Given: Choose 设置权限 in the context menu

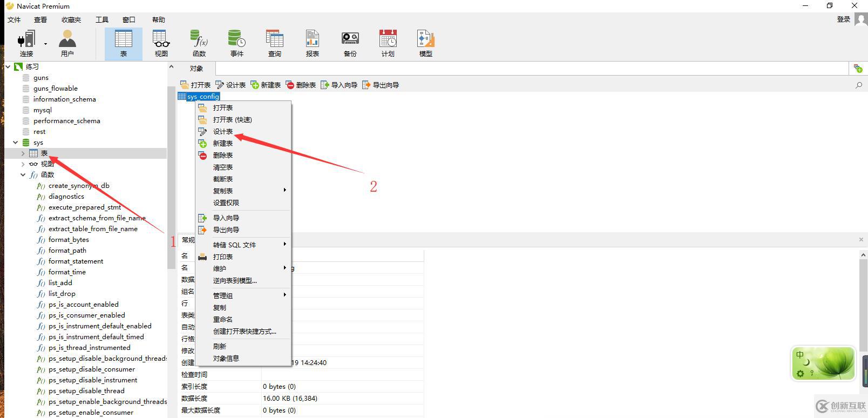Looking at the screenshot, I should [x=243, y=203].
